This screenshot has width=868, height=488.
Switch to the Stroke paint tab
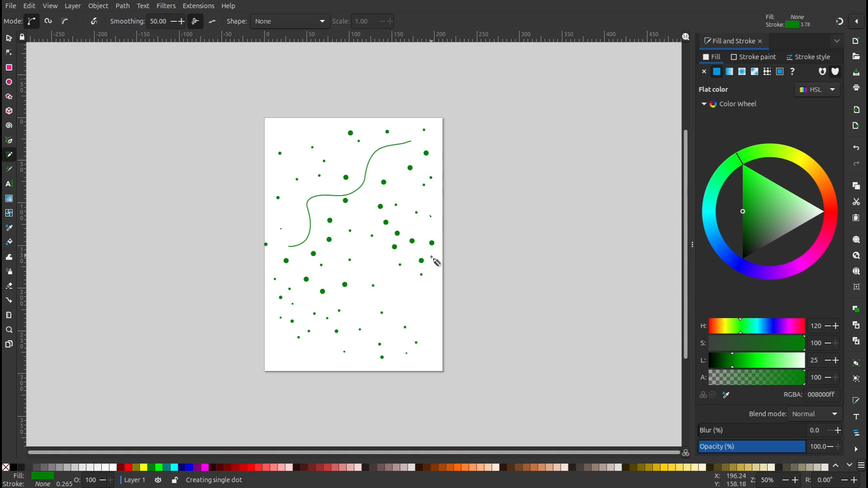[x=753, y=57]
